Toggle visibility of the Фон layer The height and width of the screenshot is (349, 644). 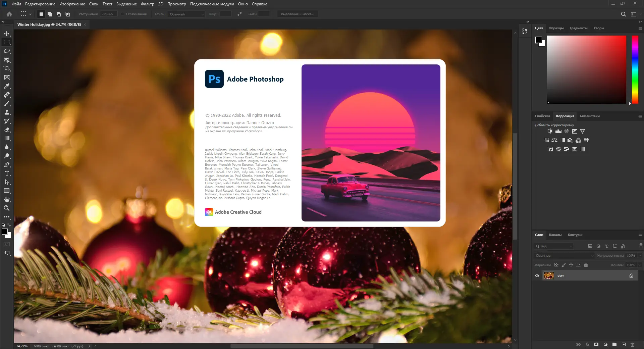[537, 276]
